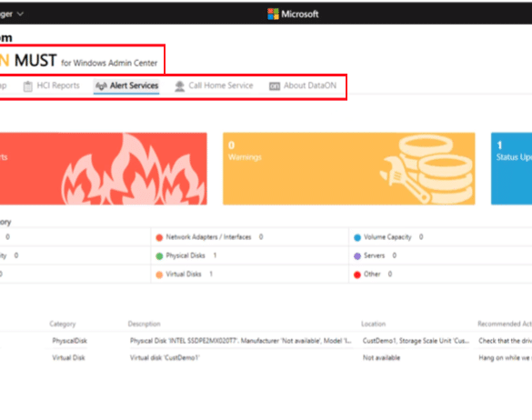Screen dimensions: 532x420
Task: Filter by Network Adapters / Interfaces category
Action: (208, 236)
